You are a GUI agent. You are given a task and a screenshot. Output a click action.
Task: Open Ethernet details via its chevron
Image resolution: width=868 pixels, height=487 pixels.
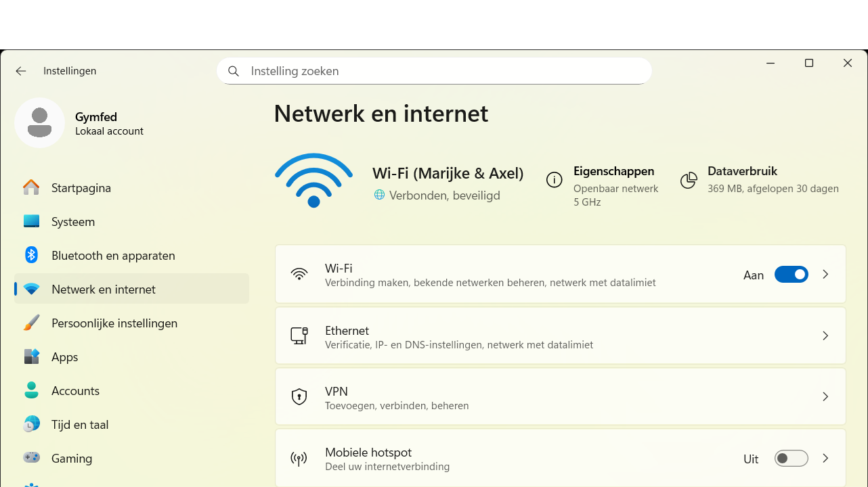coord(825,336)
